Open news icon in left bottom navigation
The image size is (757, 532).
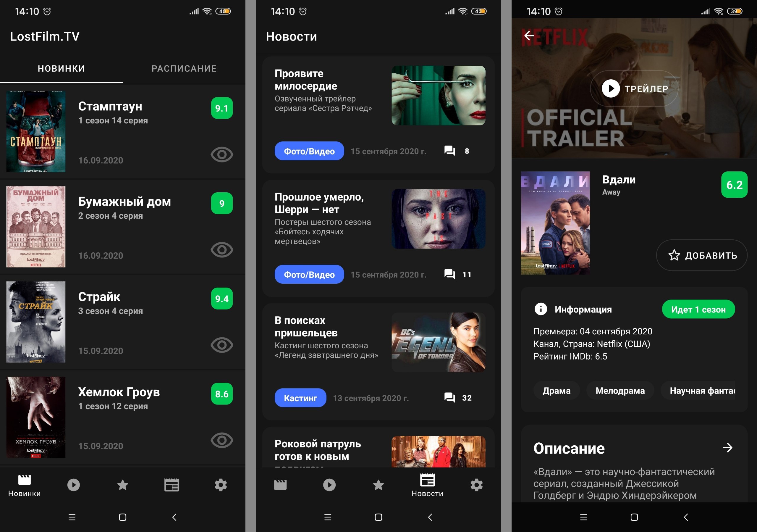pyautogui.click(x=172, y=485)
